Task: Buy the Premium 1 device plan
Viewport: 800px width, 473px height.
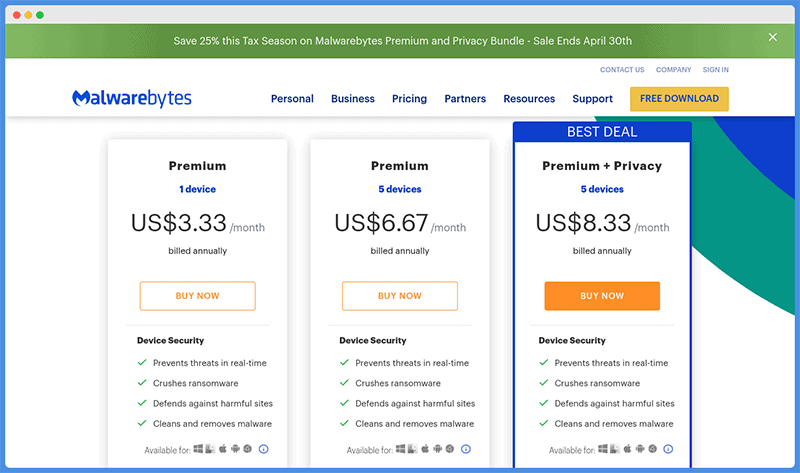Action: point(197,296)
